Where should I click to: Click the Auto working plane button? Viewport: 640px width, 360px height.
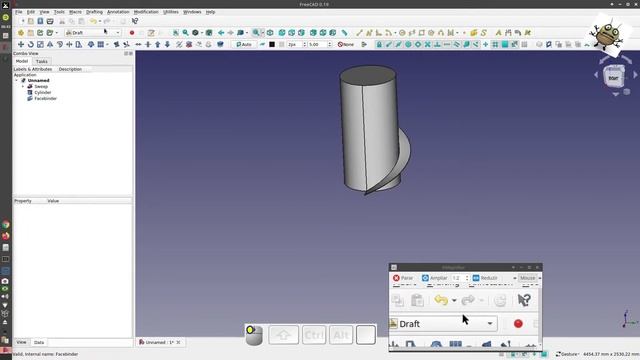[x=244, y=44]
